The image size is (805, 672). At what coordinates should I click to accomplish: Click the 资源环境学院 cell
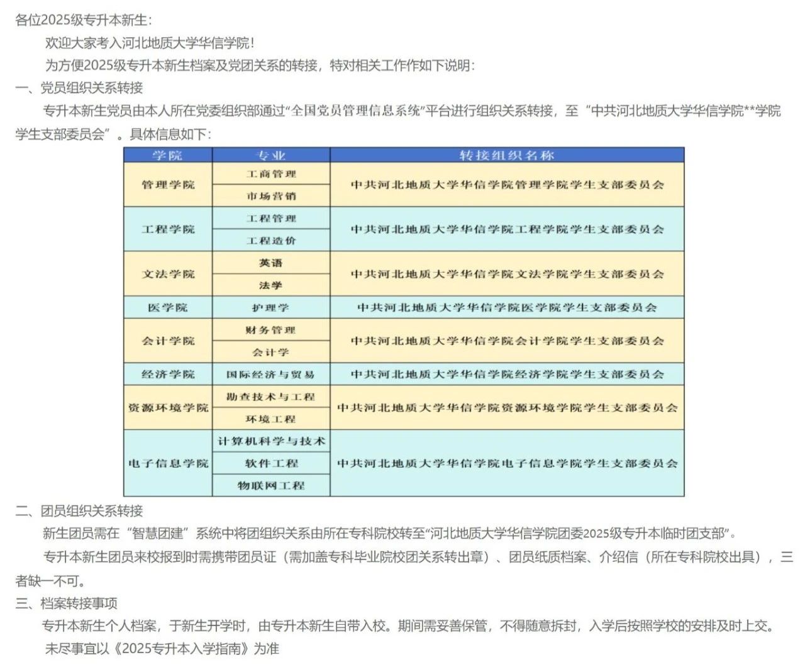(168, 407)
